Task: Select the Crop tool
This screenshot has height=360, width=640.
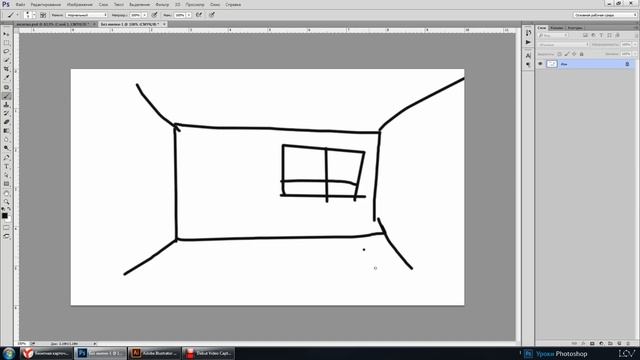Action: (x=6, y=69)
